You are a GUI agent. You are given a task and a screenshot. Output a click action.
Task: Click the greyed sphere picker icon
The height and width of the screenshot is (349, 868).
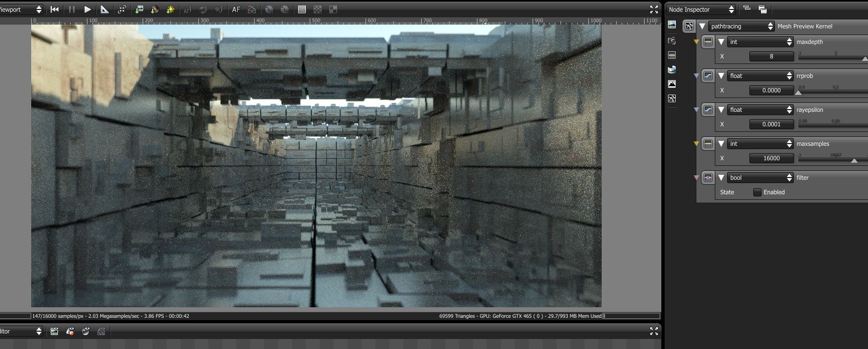[x=203, y=9]
